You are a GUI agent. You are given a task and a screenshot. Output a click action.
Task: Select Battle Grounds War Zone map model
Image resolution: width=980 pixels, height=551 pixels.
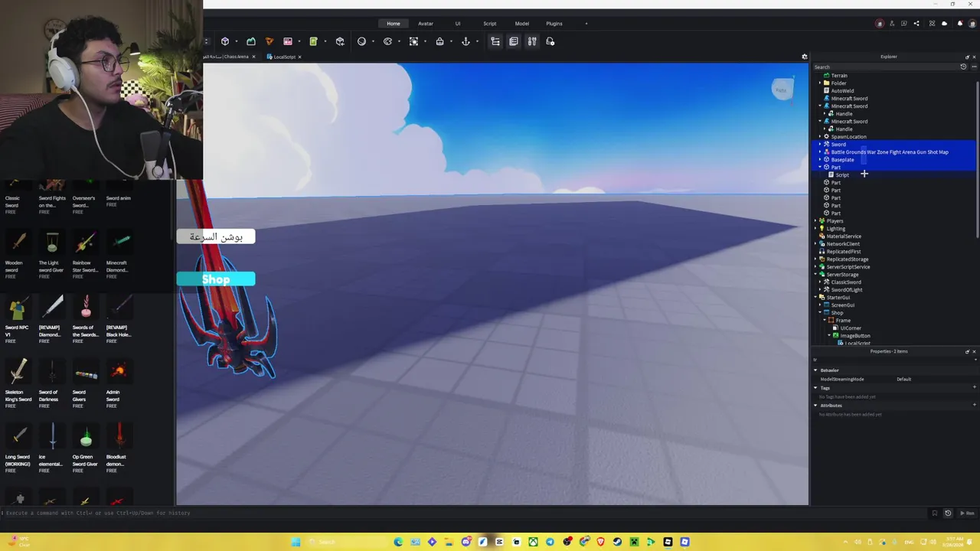point(889,152)
